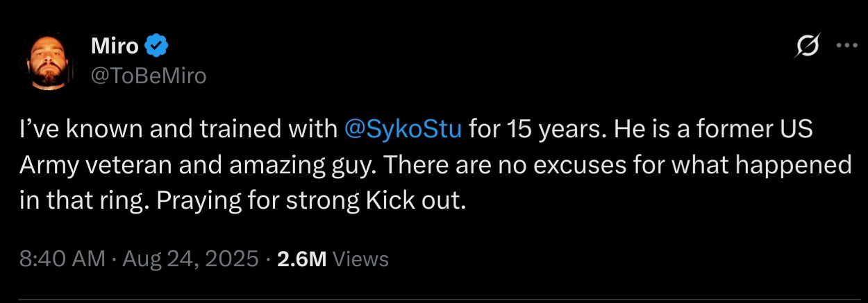Follow the @SykoStu mention link
Screen dimensions: 868x303
[403, 130]
